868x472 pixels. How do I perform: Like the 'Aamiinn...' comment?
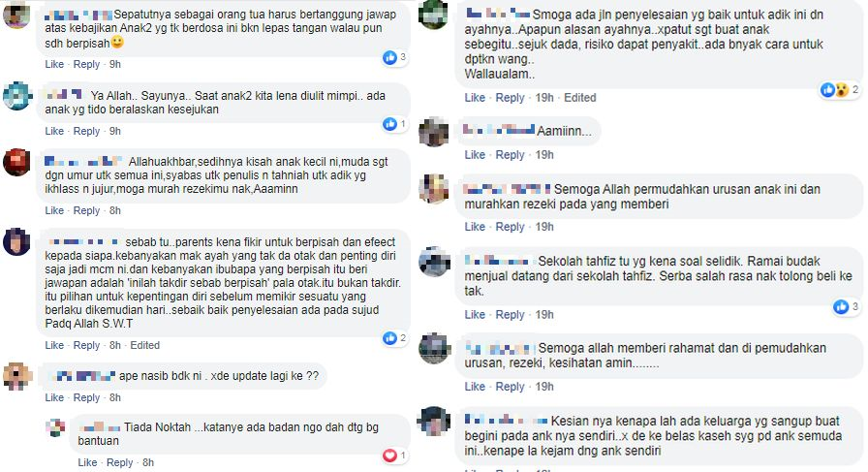pyautogui.click(x=475, y=155)
